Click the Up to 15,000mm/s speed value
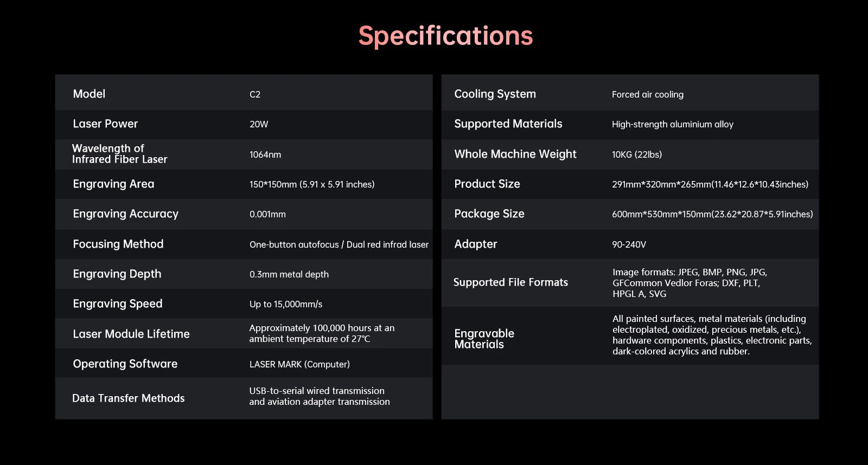The width and height of the screenshot is (868, 465). click(285, 304)
